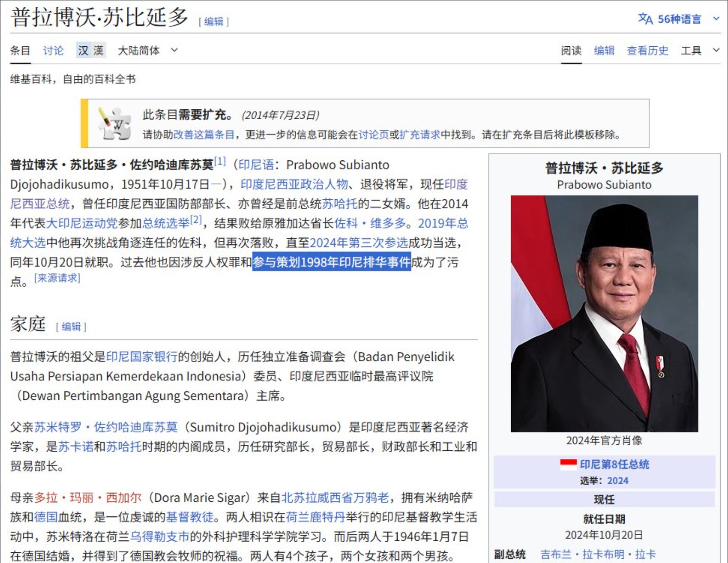
Task: Open the 荷兰鹿特丹 link
Action: (x=316, y=517)
